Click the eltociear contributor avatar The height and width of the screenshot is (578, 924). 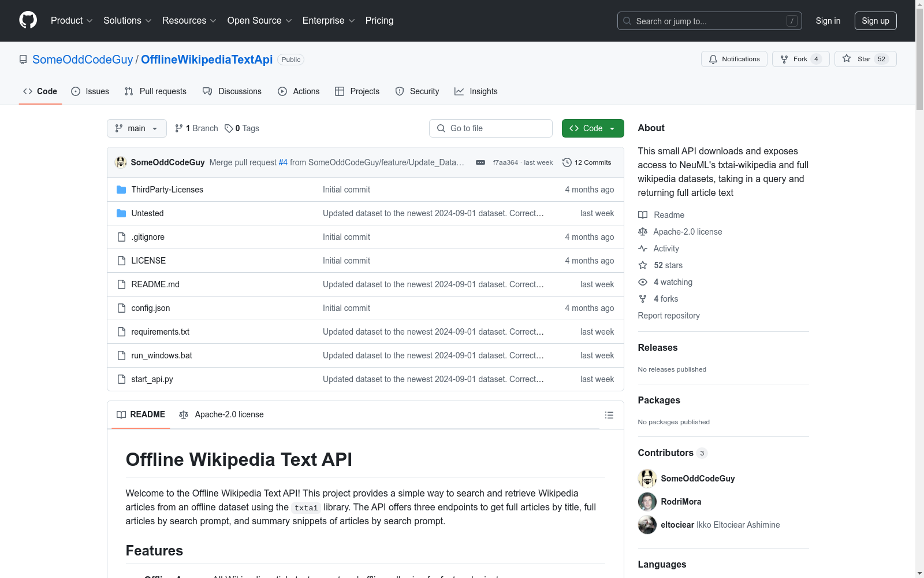pos(647,525)
